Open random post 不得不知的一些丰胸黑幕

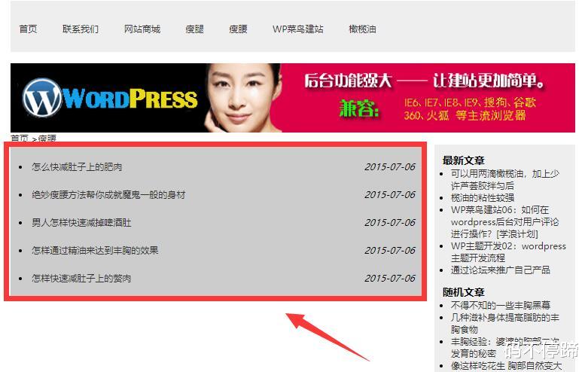(x=500, y=305)
